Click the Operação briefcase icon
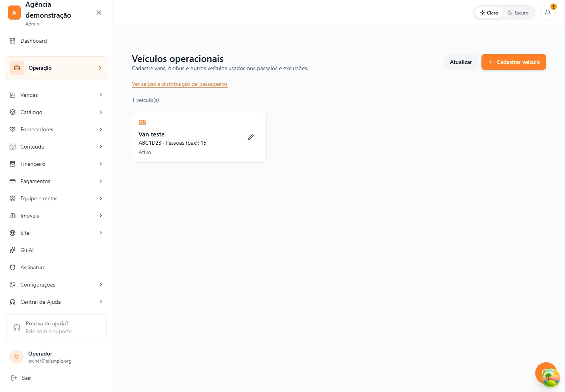Image resolution: width=565 pixels, height=392 pixels. [x=17, y=68]
